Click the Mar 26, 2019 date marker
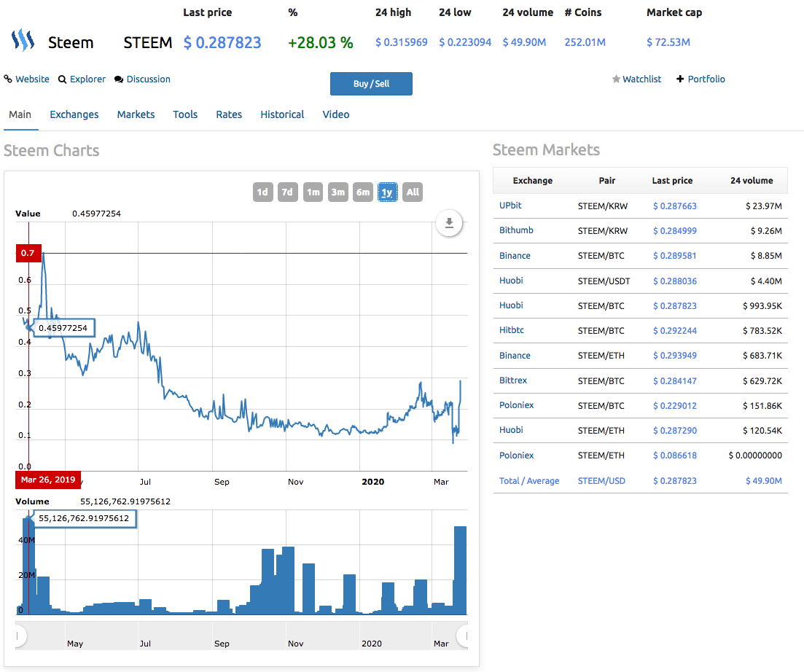The image size is (804, 672). [48, 480]
